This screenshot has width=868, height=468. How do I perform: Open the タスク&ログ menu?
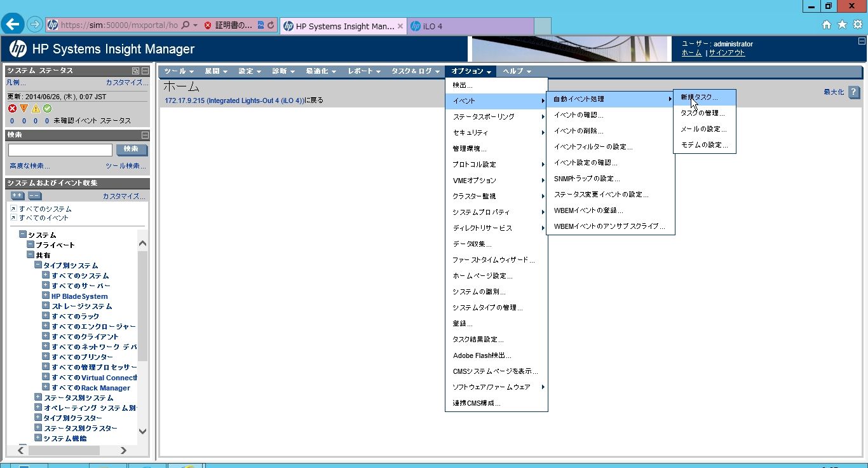click(416, 71)
